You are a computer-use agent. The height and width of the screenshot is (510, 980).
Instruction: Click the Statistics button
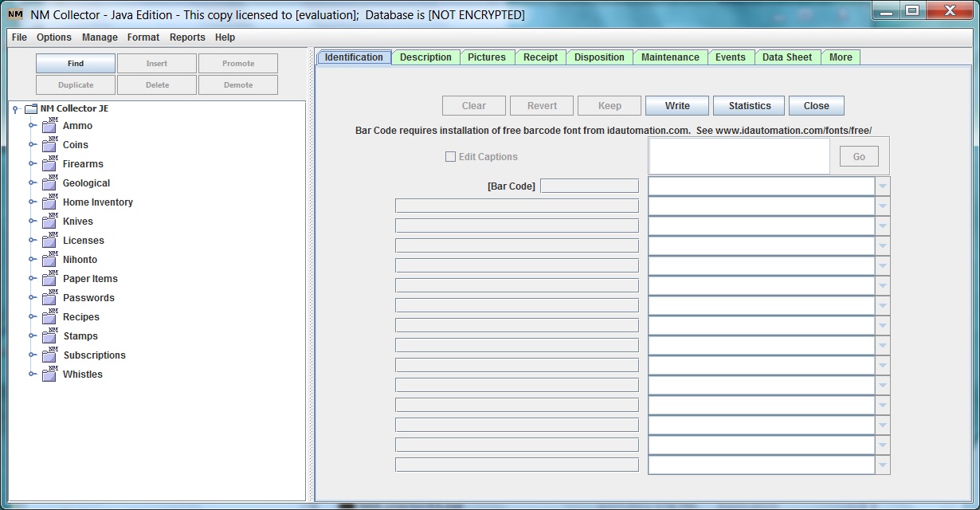(x=748, y=105)
